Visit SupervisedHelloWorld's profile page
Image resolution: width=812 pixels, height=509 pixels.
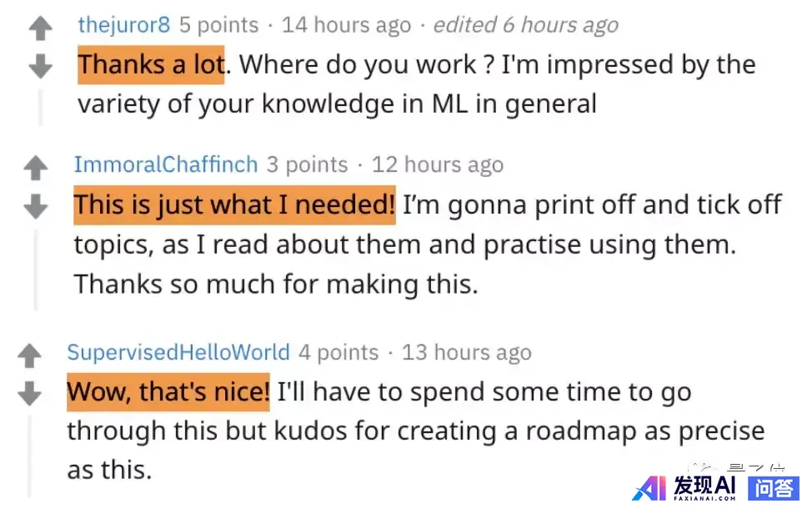(178, 352)
